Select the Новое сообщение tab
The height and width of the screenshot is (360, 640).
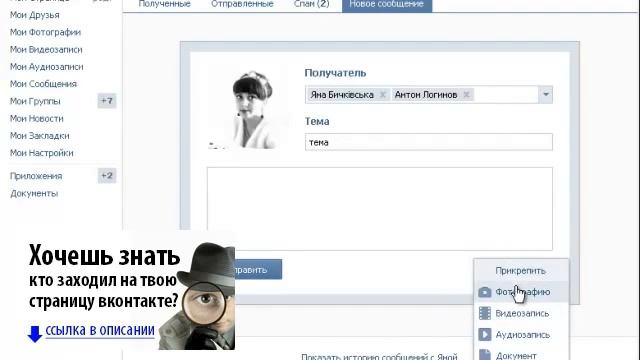387,5
